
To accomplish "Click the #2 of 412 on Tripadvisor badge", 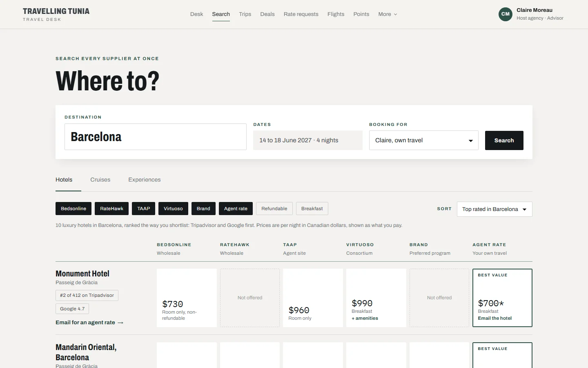I will pos(87,295).
